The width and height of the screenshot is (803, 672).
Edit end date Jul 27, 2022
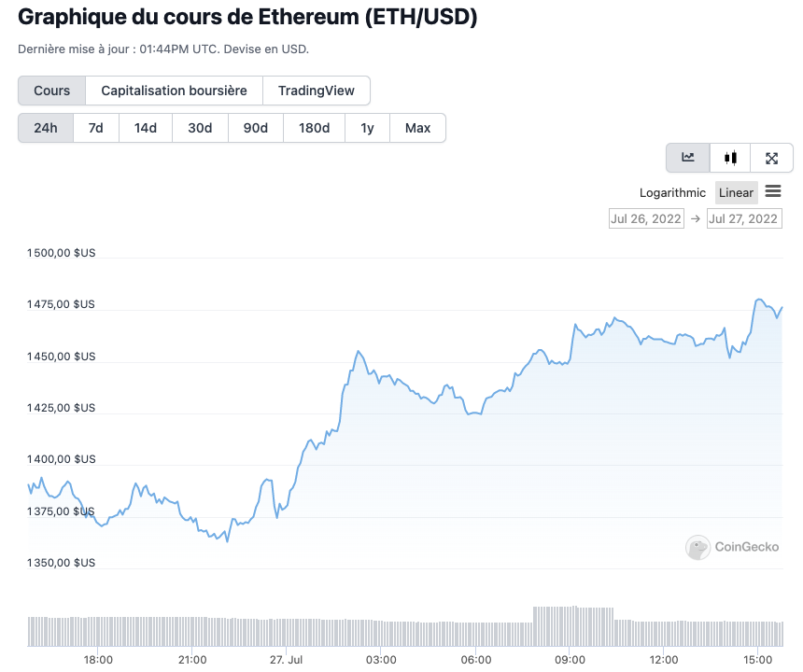click(x=743, y=218)
